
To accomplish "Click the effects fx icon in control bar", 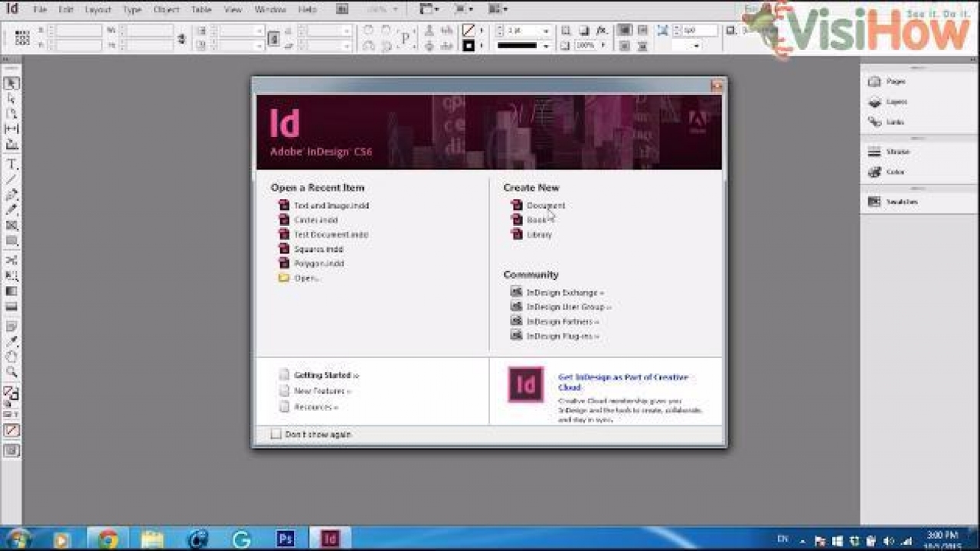I will (x=602, y=31).
